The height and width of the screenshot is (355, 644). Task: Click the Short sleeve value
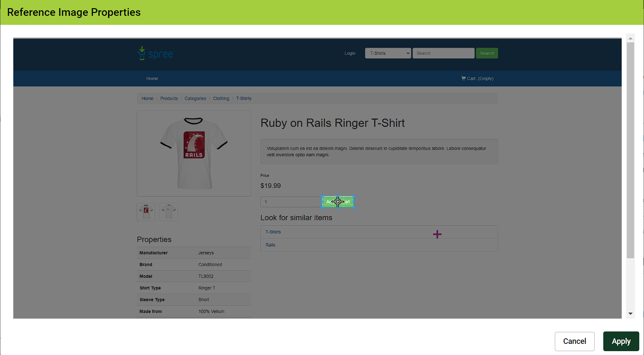pos(204,300)
